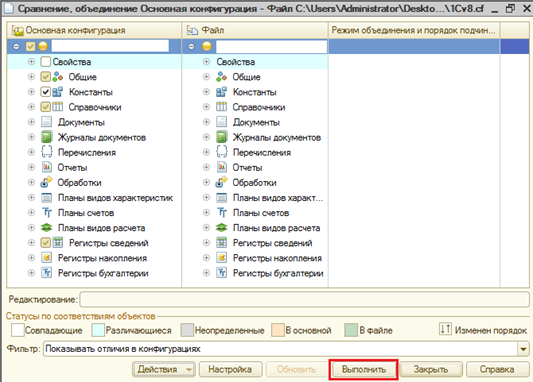
Task: Toggle the Регистры сведений checkbox
Action: click(46, 243)
